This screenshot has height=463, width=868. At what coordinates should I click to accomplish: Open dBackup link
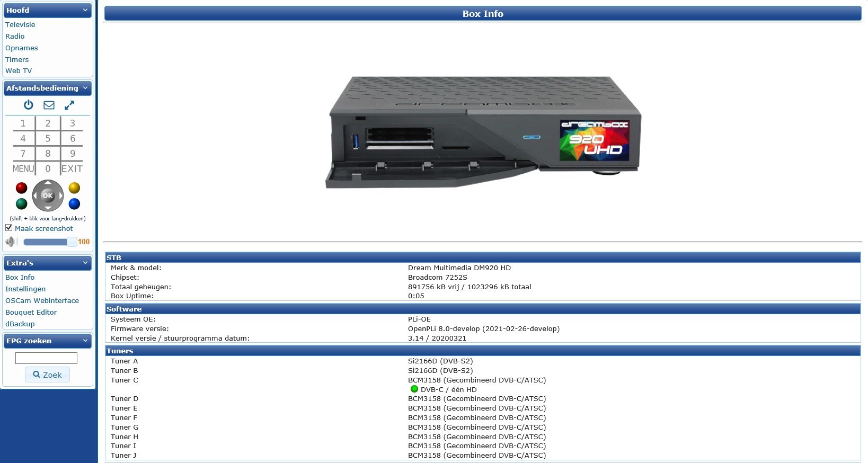20,324
